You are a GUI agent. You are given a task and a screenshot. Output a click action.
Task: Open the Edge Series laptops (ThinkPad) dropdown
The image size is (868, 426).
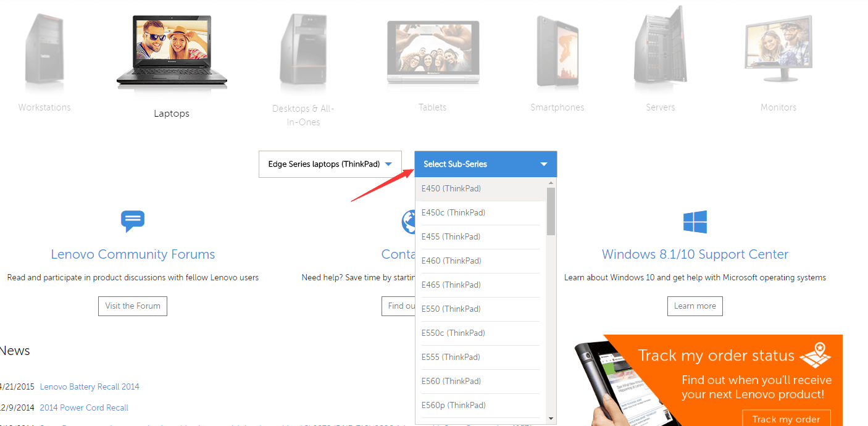(x=330, y=164)
